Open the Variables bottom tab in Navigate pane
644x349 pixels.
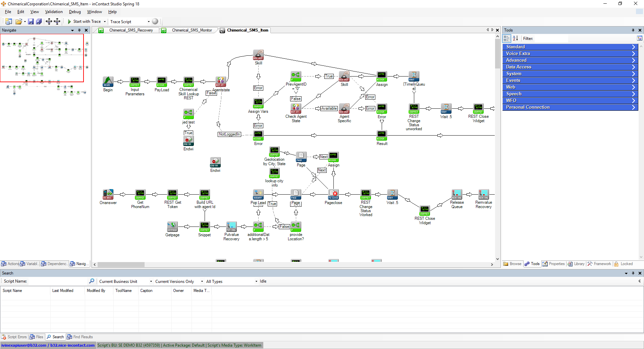point(30,264)
